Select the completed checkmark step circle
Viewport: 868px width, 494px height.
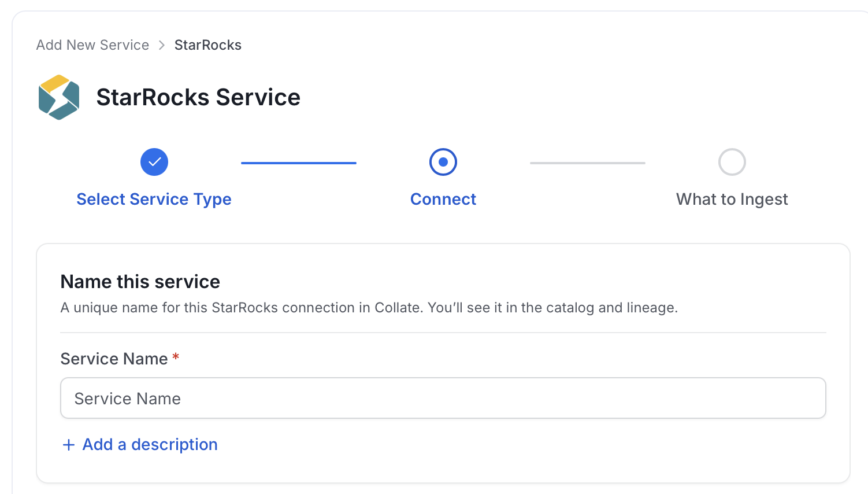click(x=154, y=162)
